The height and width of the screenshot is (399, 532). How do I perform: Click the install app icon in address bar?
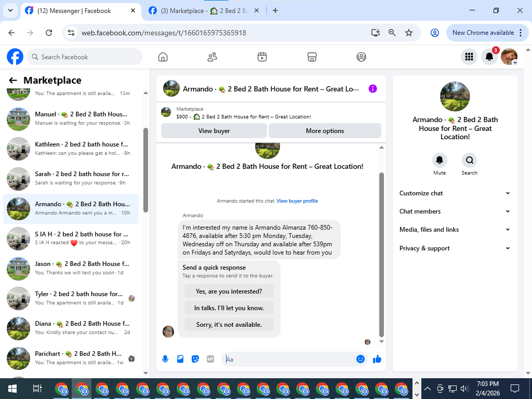[x=375, y=33]
